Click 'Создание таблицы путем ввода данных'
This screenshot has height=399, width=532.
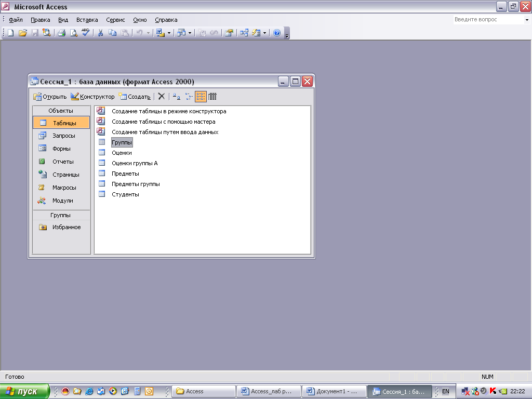[x=165, y=132]
